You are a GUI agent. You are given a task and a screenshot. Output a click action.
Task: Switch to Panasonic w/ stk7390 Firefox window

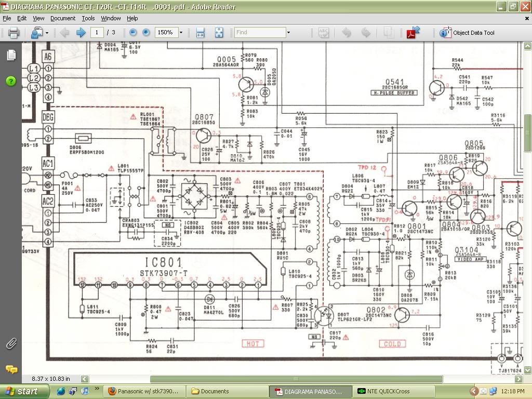(x=144, y=392)
